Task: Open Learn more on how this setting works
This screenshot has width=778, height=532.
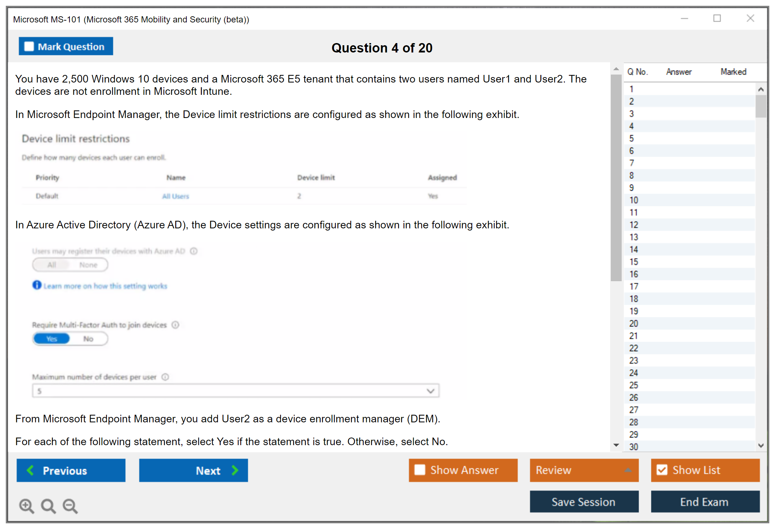Action: pyautogui.click(x=105, y=286)
